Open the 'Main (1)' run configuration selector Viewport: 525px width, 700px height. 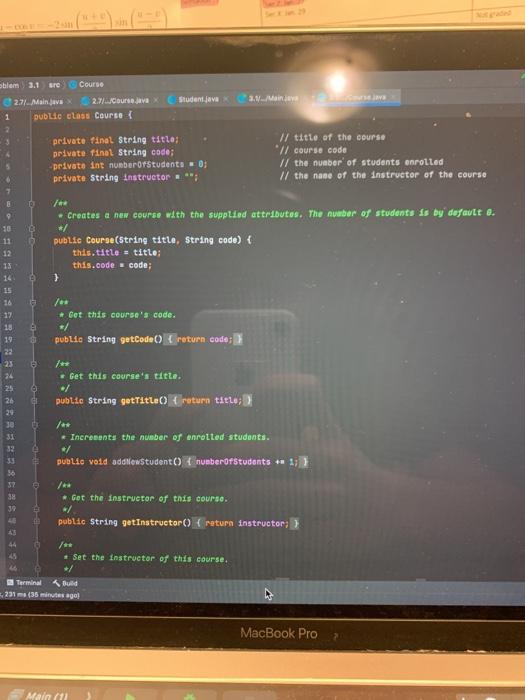49,695
